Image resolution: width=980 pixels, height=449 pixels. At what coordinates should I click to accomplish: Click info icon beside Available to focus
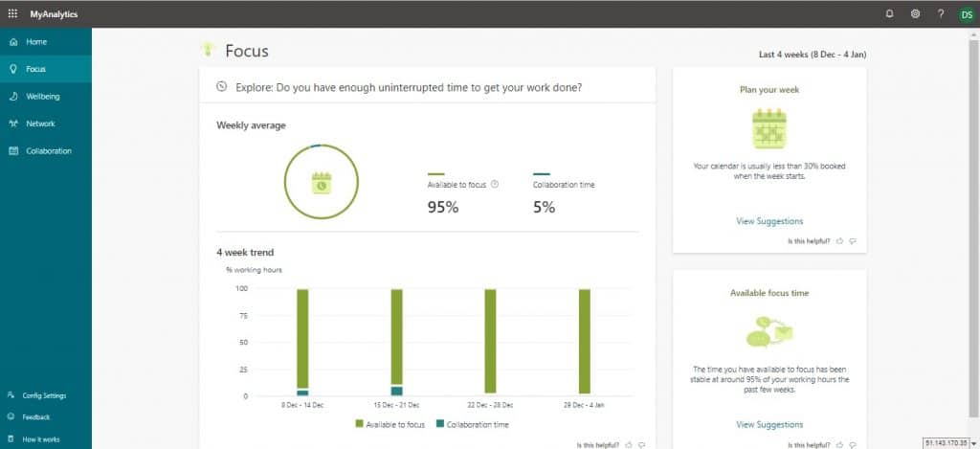(495, 184)
